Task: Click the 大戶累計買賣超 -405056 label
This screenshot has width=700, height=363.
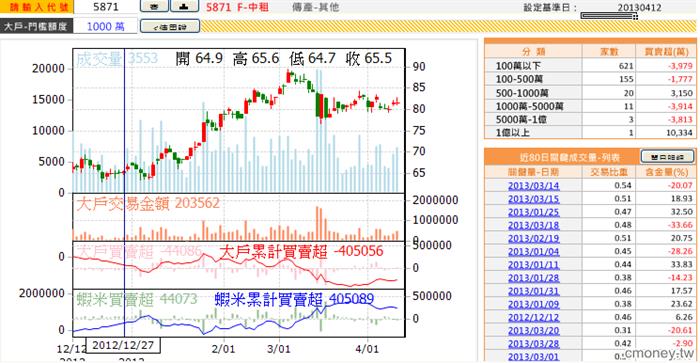Action: (x=301, y=251)
